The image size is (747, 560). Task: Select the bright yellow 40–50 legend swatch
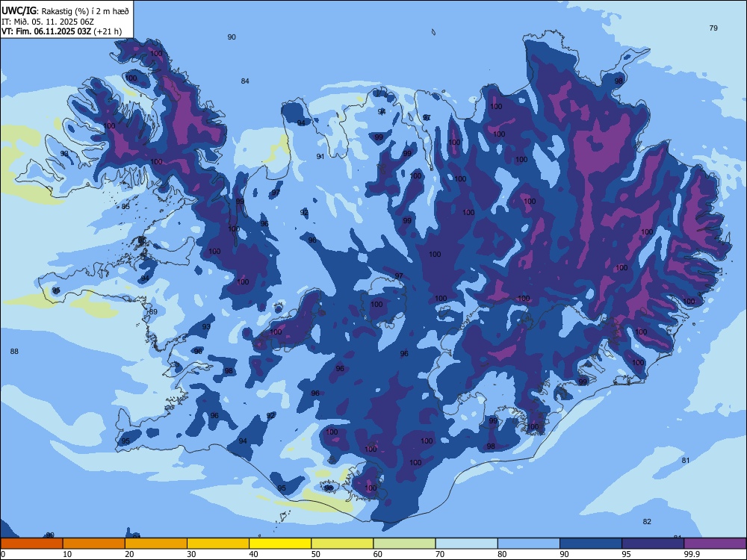tap(280, 544)
